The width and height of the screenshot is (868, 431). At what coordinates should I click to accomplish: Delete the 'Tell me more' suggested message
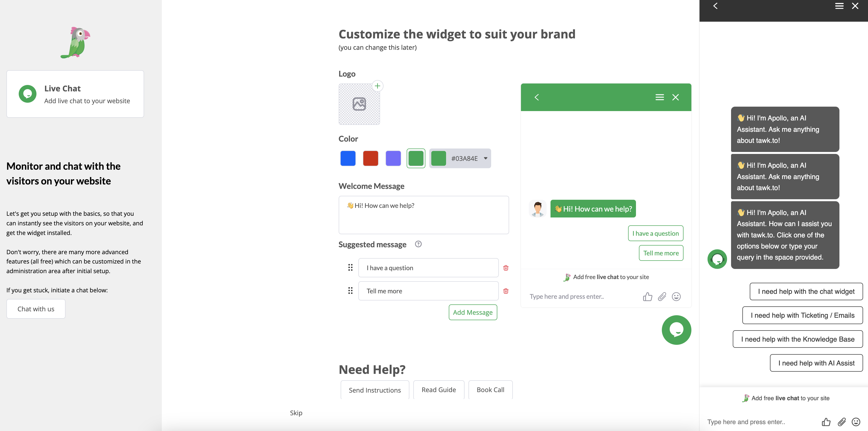coord(506,291)
